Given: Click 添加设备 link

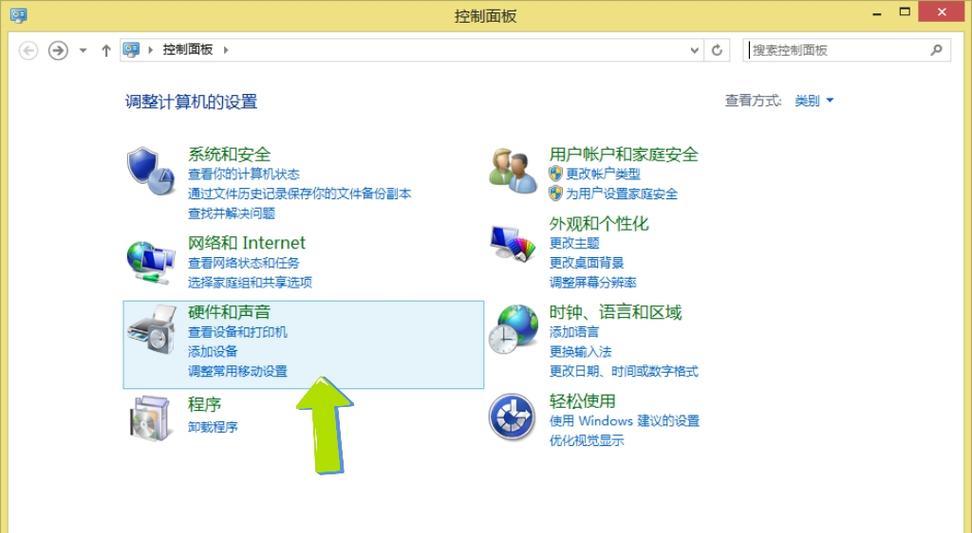Looking at the screenshot, I should coord(213,351).
